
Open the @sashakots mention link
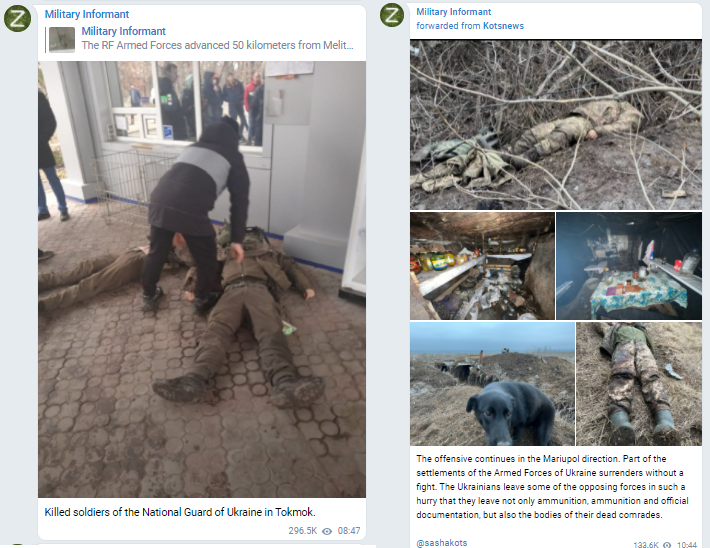[441, 543]
